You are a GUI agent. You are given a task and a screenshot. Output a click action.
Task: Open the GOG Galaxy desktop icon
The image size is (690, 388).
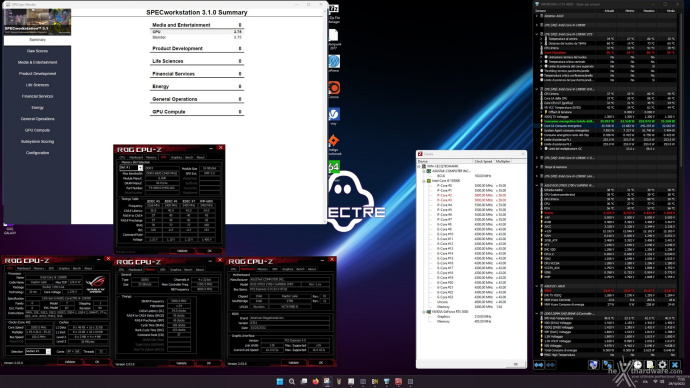(x=10, y=229)
